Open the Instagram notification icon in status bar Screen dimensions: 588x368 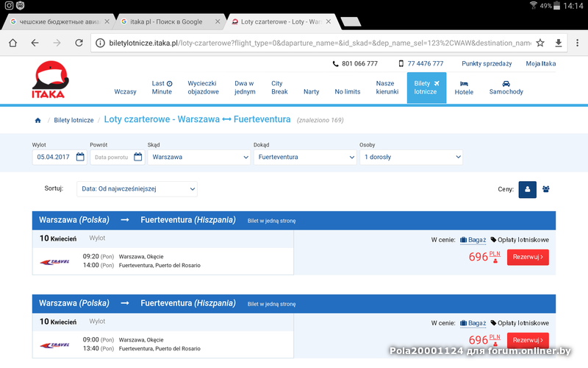pos(9,5)
